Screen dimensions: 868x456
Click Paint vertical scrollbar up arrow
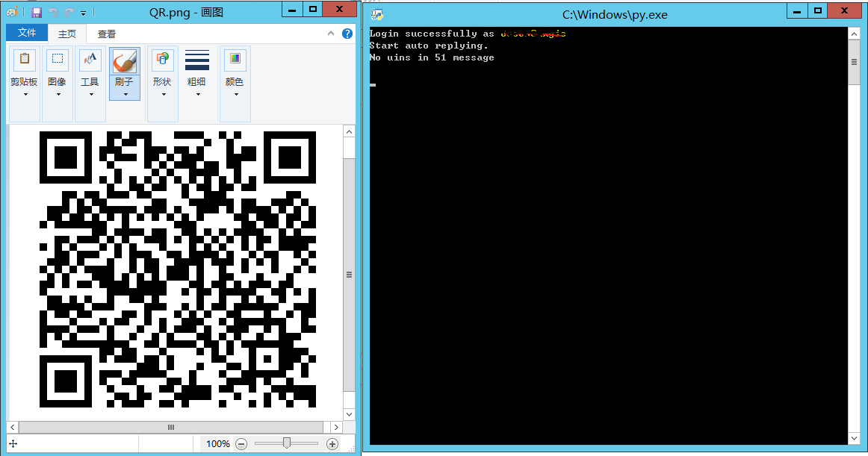point(349,131)
